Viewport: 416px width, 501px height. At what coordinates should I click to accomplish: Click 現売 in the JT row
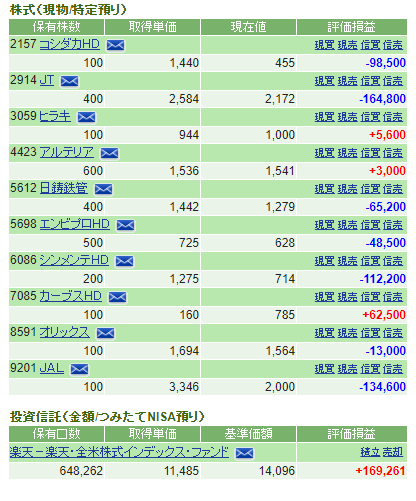[347, 81]
